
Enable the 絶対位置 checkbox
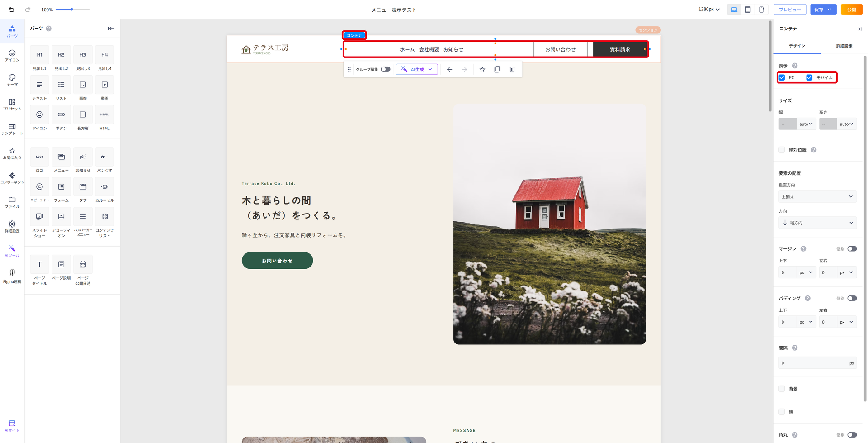782,150
